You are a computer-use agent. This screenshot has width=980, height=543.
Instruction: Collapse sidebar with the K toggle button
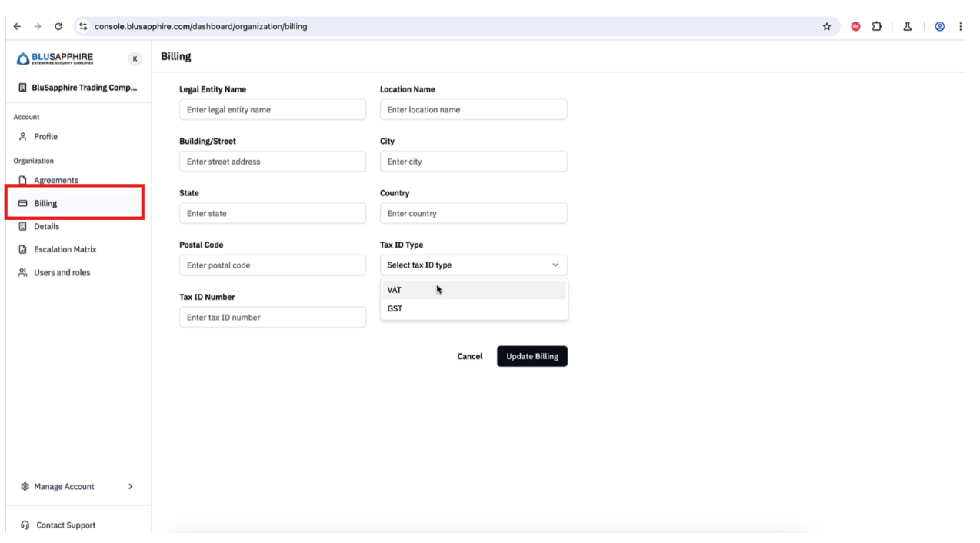coord(135,58)
